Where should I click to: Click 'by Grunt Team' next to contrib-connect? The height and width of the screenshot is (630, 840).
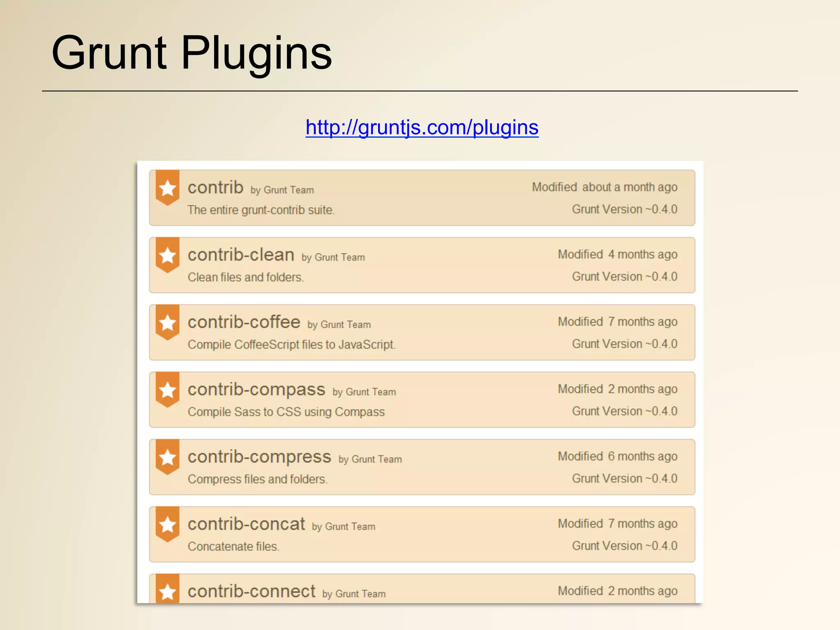click(x=354, y=594)
